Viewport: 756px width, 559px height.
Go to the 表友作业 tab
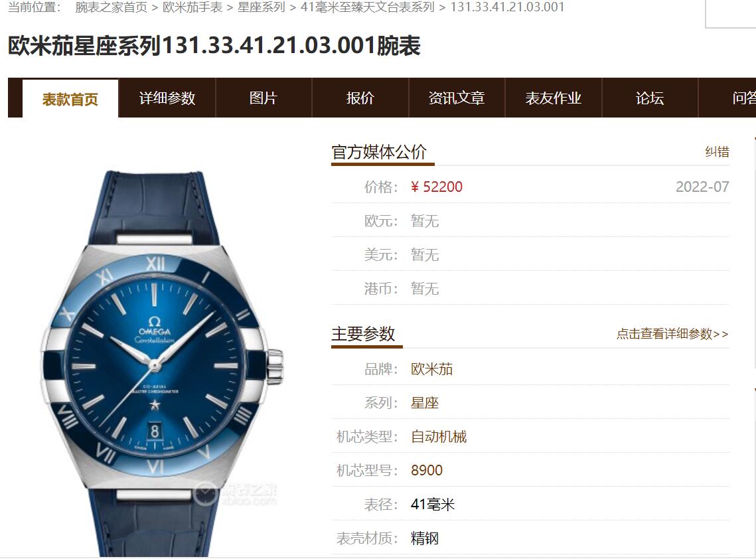(x=554, y=98)
